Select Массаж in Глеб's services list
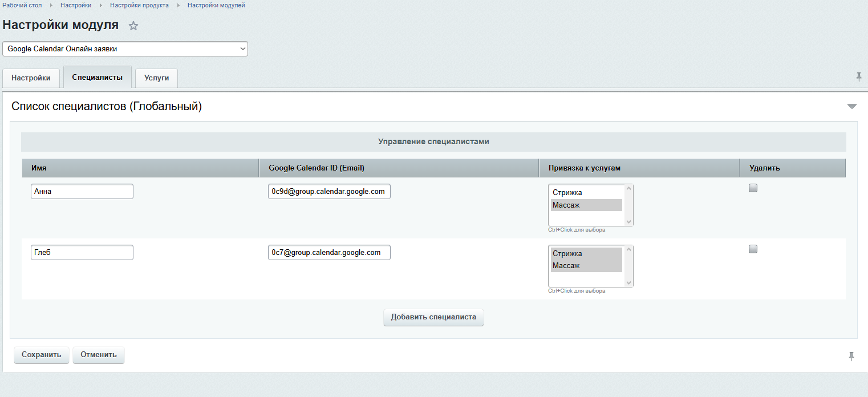The width and height of the screenshot is (868, 397). 586,266
